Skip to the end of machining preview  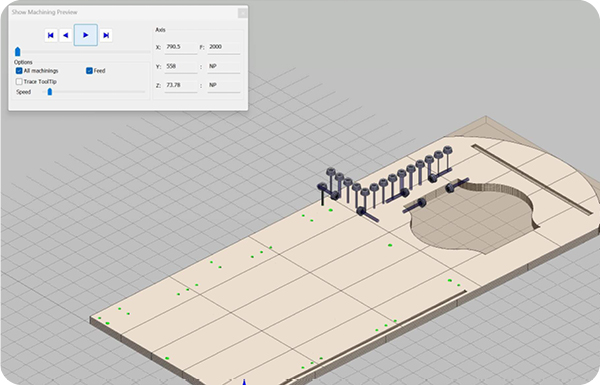click(106, 35)
